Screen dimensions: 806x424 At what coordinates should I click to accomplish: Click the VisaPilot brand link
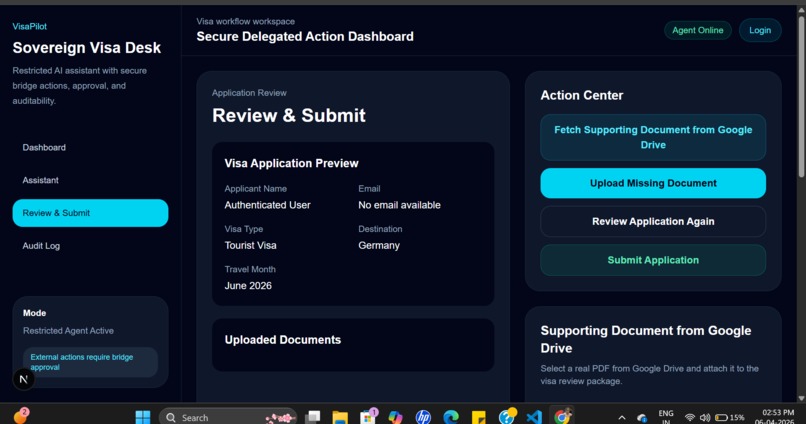click(x=30, y=26)
